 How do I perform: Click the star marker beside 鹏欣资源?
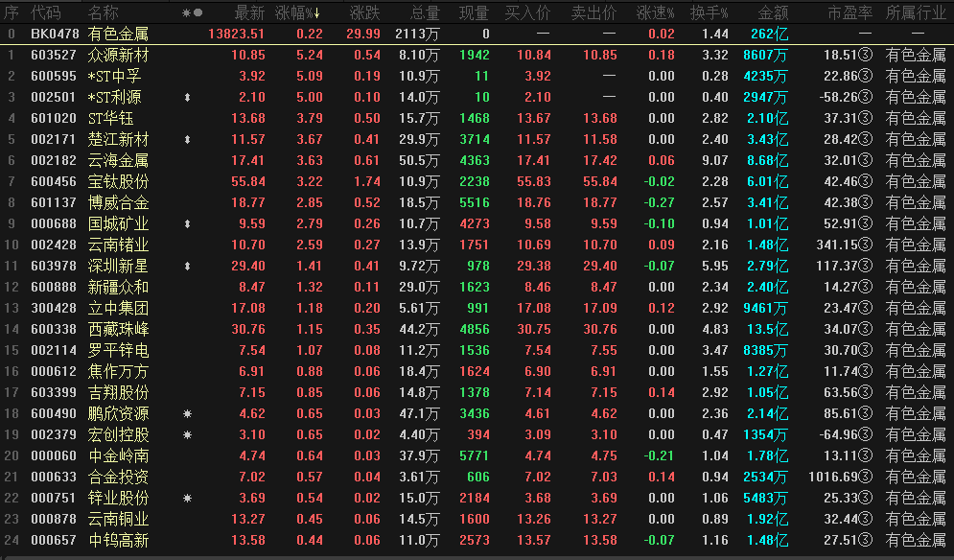tap(187, 414)
